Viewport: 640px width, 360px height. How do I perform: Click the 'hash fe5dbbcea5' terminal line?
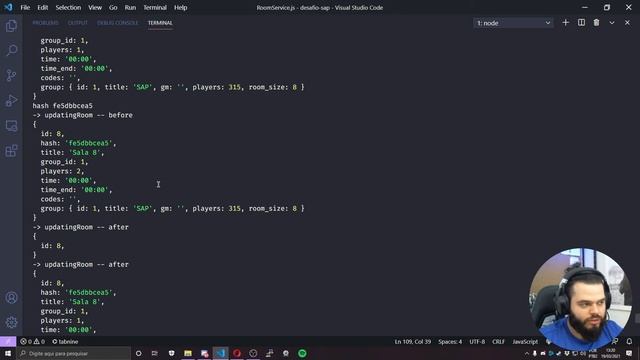coord(62,106)
